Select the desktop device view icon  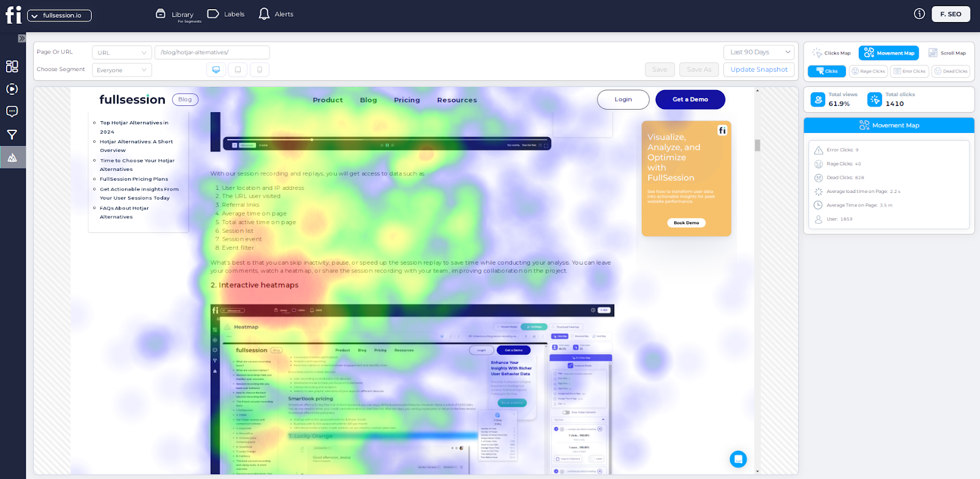(216, 70)
